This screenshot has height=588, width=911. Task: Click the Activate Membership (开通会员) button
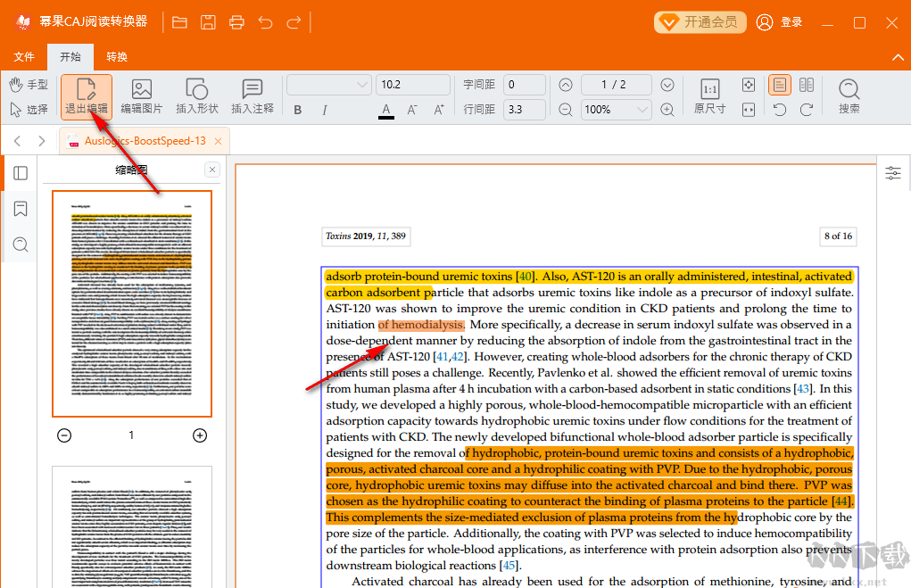tap(700, 22)
